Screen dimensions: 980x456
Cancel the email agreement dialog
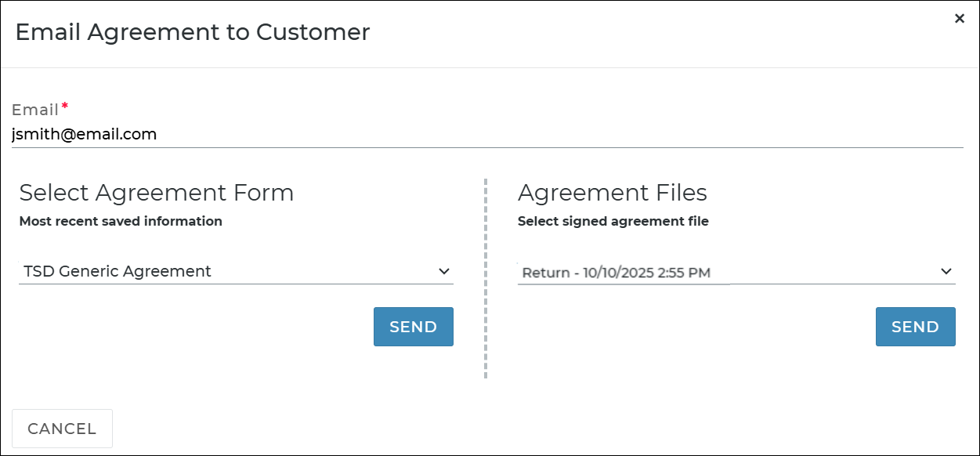62,429
